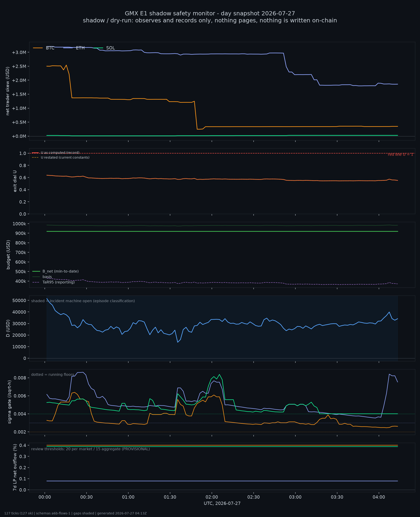Click the BTC legend entry
Image resolution: width=420 pixels, height=517 pixels.
click(x=44, y=48)
